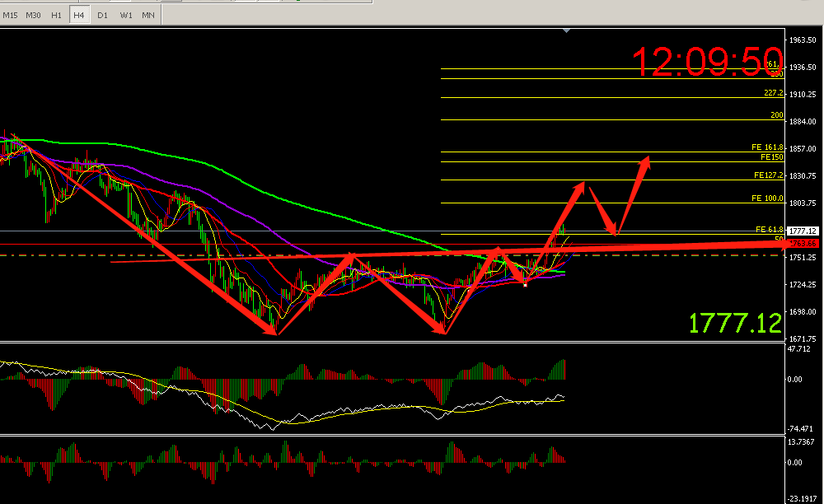Click the 1698.00 price axis label
Screen dimensions: 824x504
(x=803, y=312)
